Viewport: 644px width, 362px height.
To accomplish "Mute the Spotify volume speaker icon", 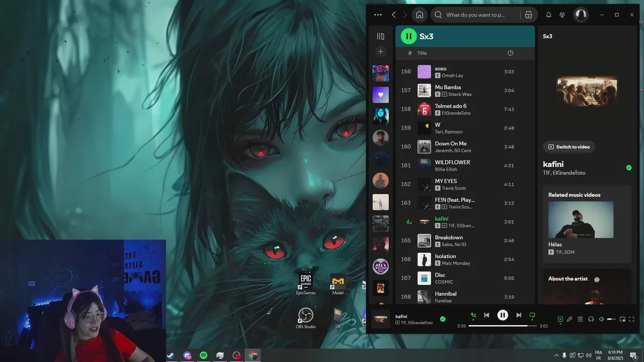I will [601, 319].
